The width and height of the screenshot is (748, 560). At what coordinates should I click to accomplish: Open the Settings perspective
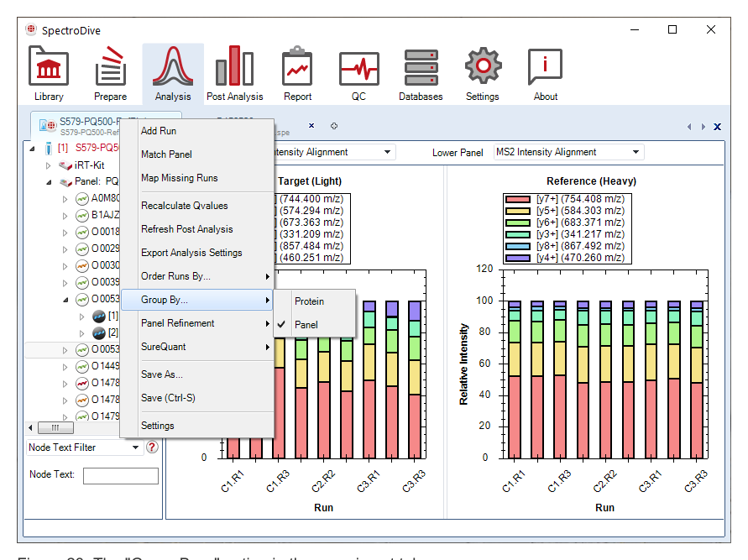(x=482, y=73)
